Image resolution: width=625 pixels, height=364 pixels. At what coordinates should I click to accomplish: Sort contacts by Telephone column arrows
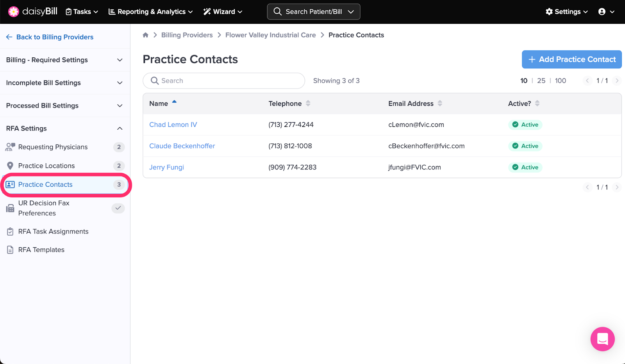[308, 103]
